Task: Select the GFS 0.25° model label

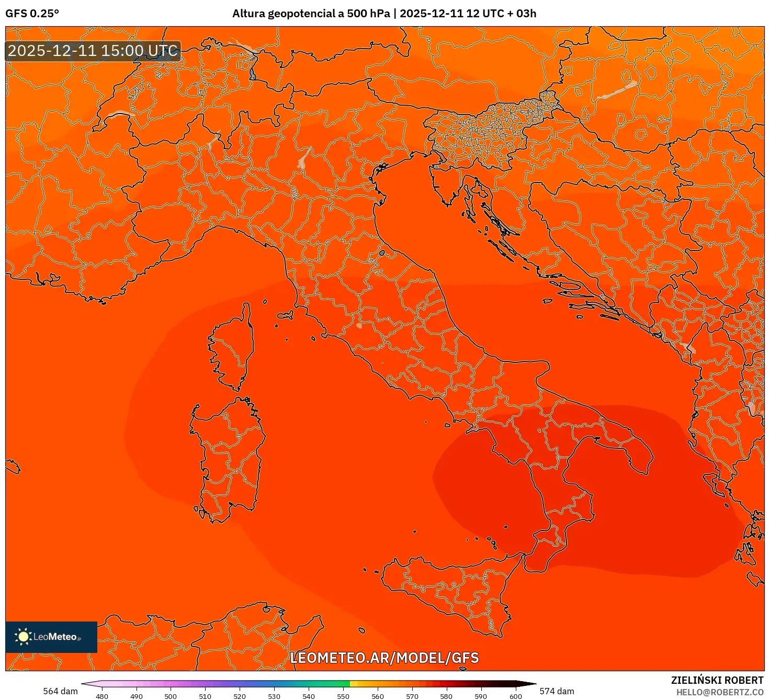Action: coord(32,14)
